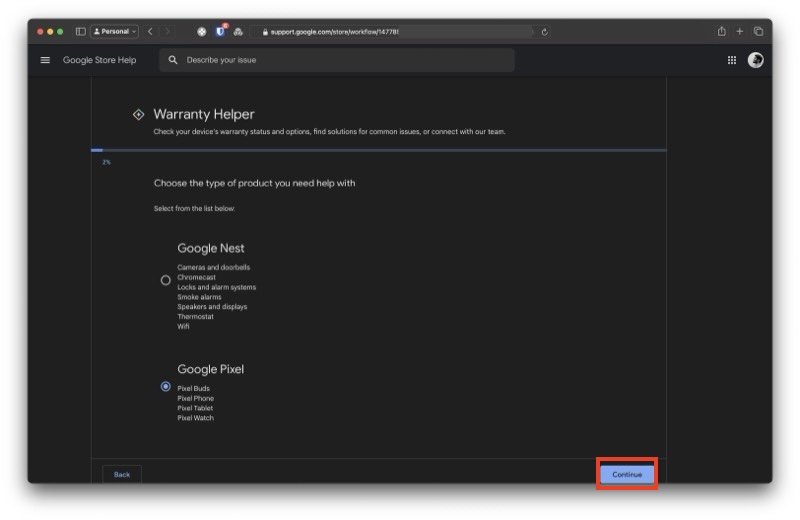This screenshot has width=800, height=520.
Task: Click the "Pixel Tablet" text
Action: (x=195, y=408)
